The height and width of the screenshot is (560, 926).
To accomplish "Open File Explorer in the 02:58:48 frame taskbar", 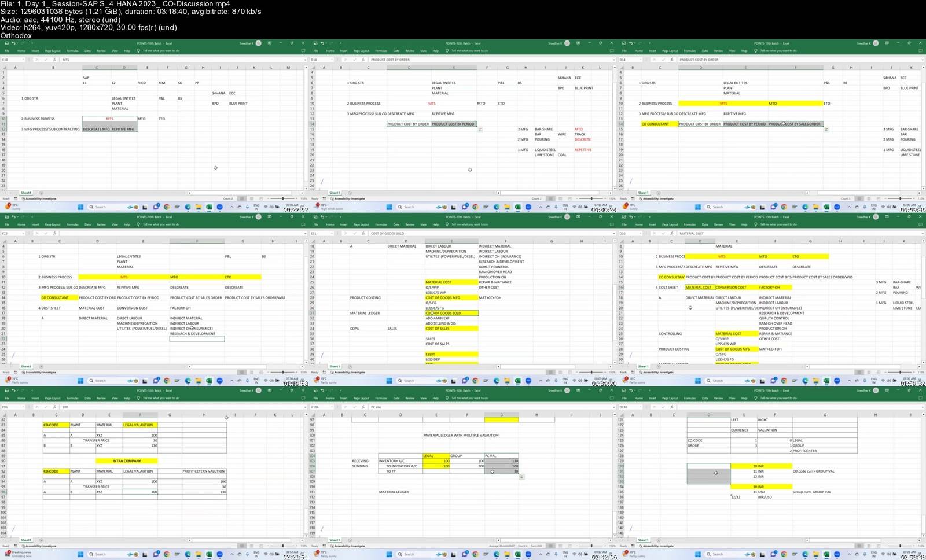I will [815, 554].
